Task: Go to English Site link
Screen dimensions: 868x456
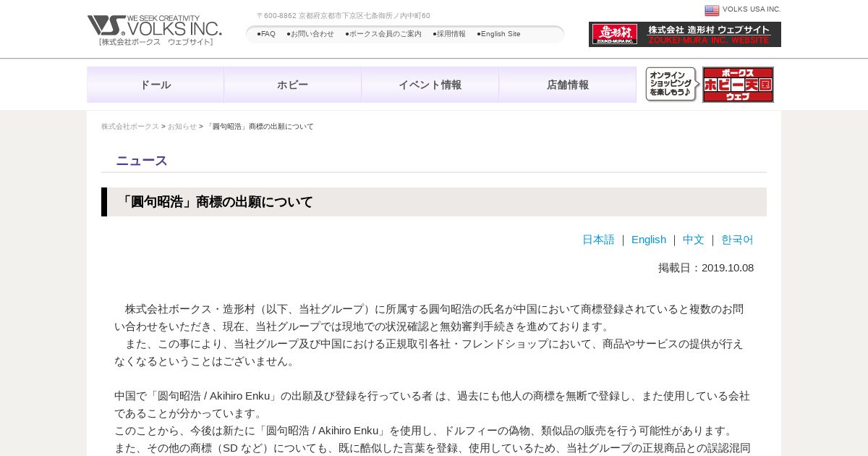Action: (498, 34)
